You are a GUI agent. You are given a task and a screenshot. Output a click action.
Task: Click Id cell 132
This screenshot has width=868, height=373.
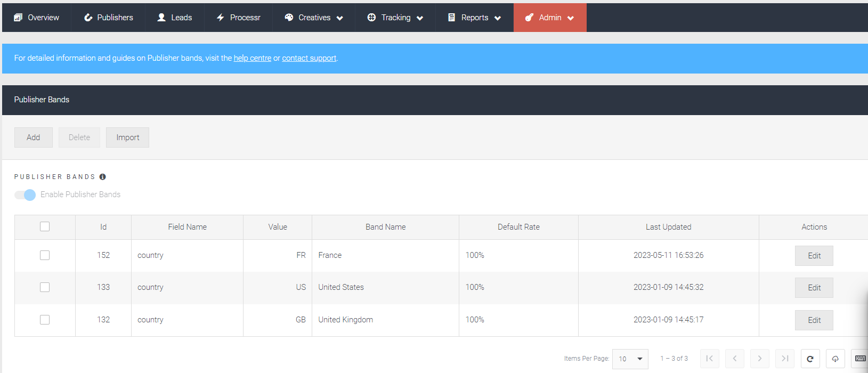click(103, 320)
